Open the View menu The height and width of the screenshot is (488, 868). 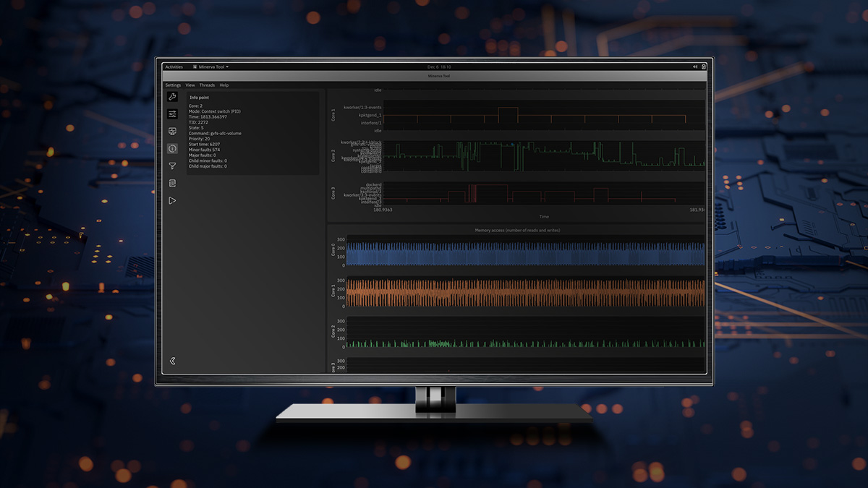(x=190, y=85)
